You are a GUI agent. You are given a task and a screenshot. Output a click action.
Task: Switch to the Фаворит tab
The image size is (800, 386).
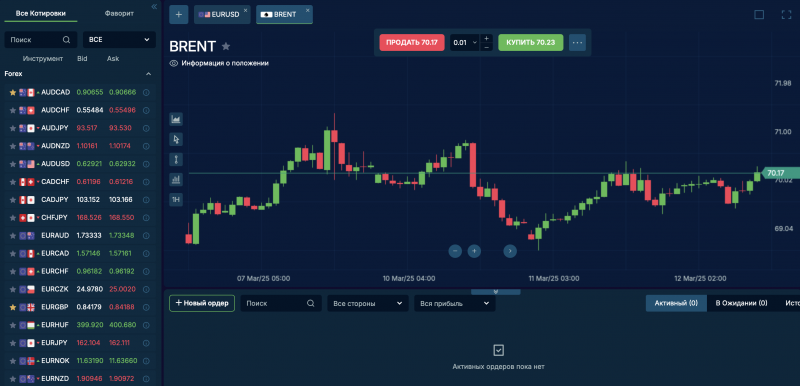click(x=119, y=13)
